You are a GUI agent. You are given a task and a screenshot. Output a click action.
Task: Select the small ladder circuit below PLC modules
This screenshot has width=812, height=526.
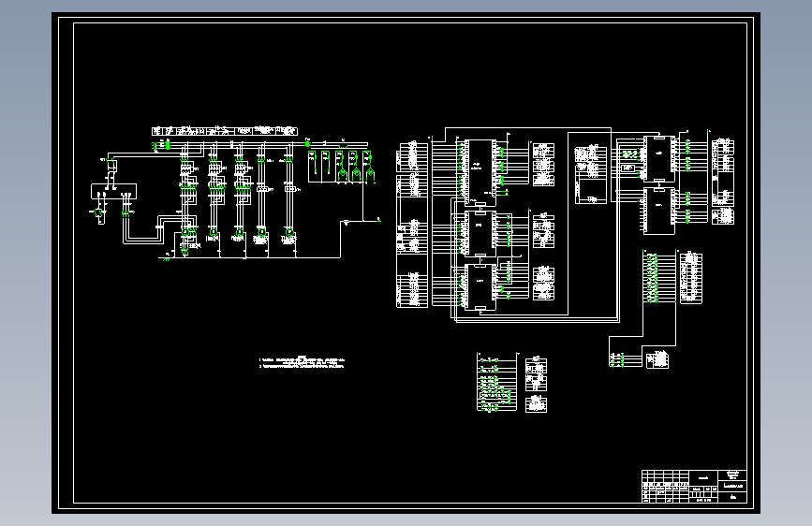(496, 382)
